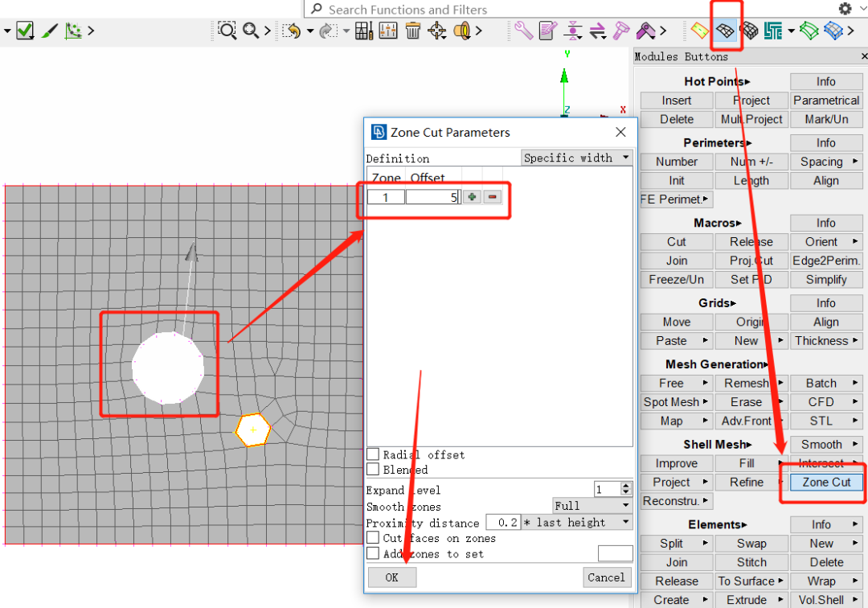Enable the Blended checkbox
Image resolution: width=868 pixels, height=608 pixels.
tap(373, 470)
